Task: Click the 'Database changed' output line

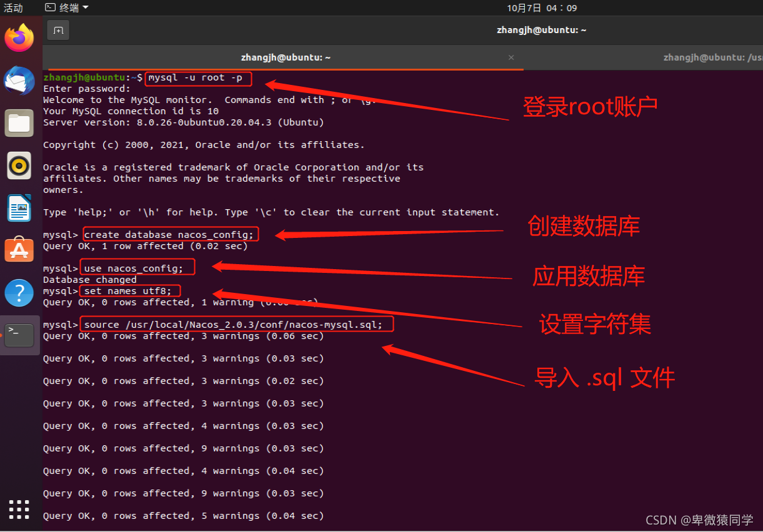Action: pyautogui.click(x=90, y=280)
